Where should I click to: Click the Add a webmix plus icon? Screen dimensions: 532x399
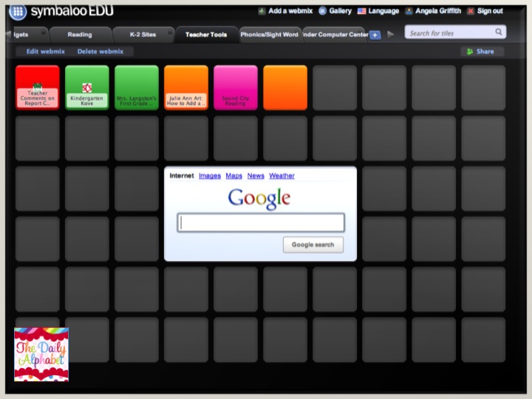(x=262, y=11)
